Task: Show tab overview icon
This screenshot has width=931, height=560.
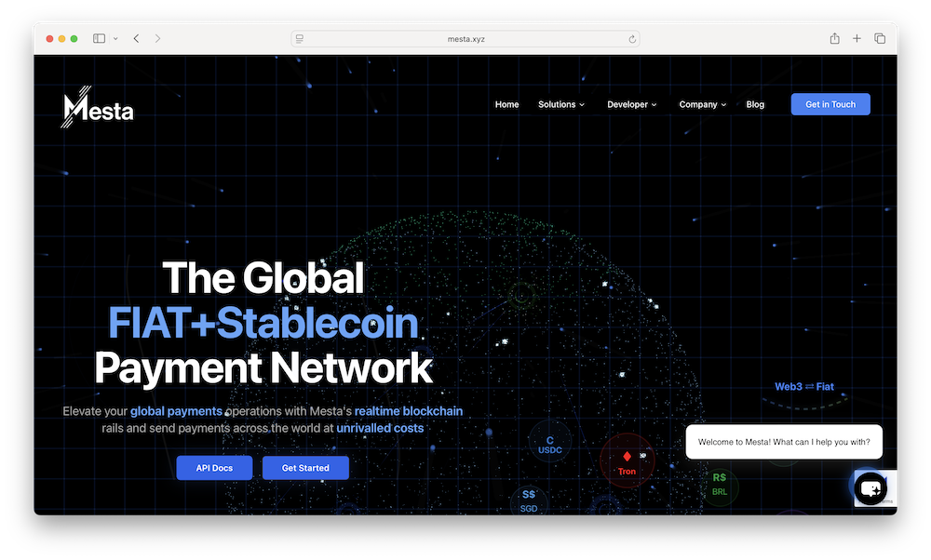Action: [x=880, y=38]
